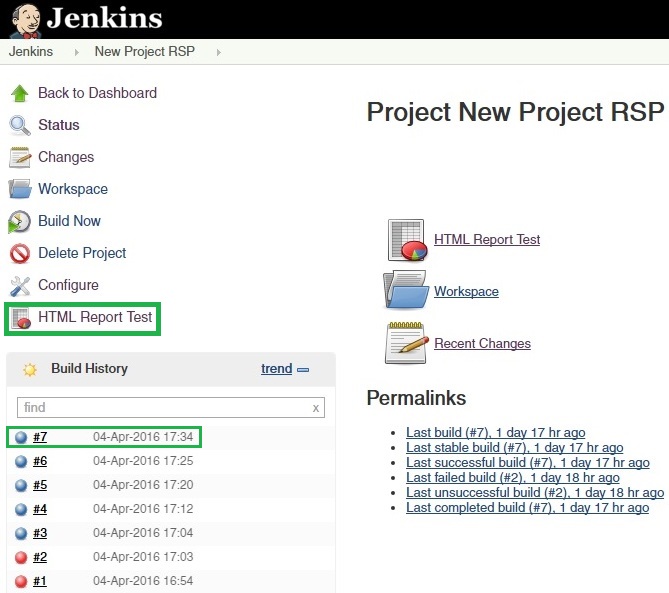Open build #5 link
Screen dimensions: 669x593
click(x=40, y=485)
